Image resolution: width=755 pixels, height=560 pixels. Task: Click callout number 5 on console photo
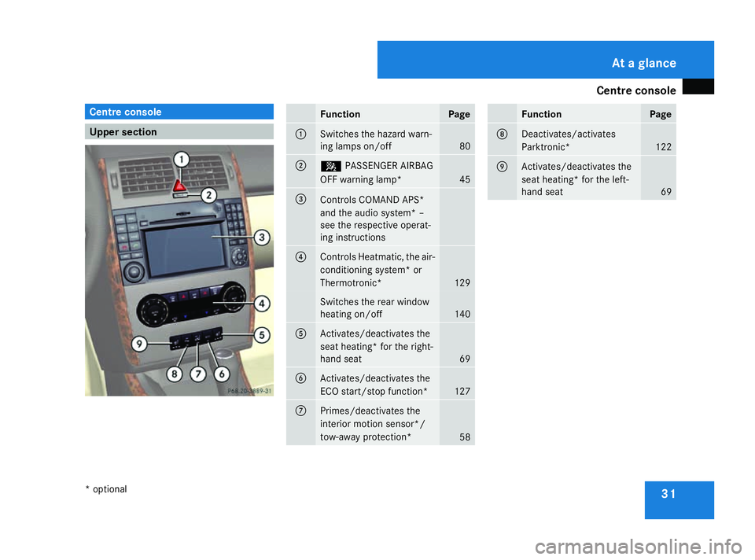tap(261, 334)
